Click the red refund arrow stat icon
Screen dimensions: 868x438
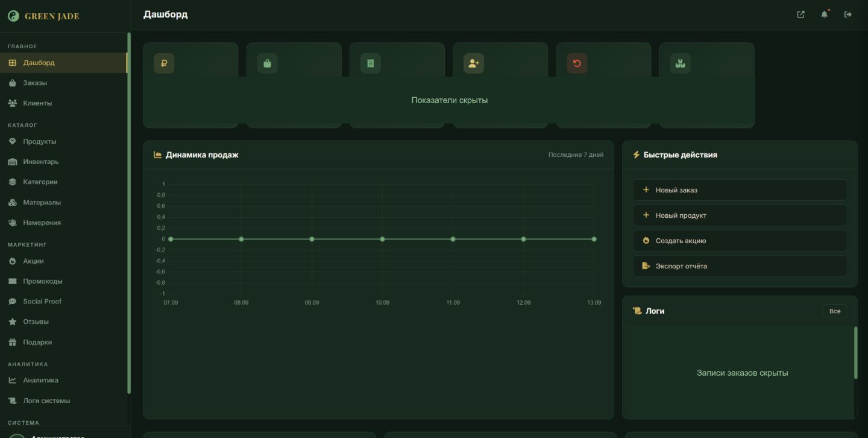[577, 63]
